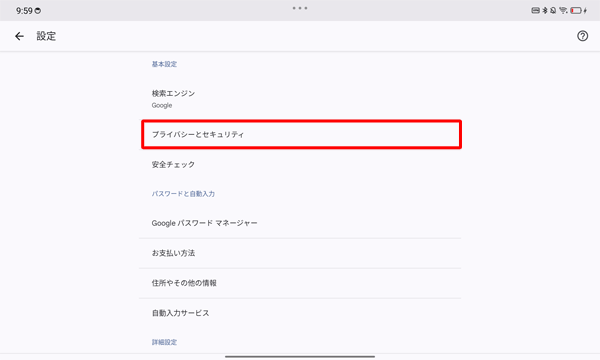Click the 設定 page title

click(x=46, y=36)
